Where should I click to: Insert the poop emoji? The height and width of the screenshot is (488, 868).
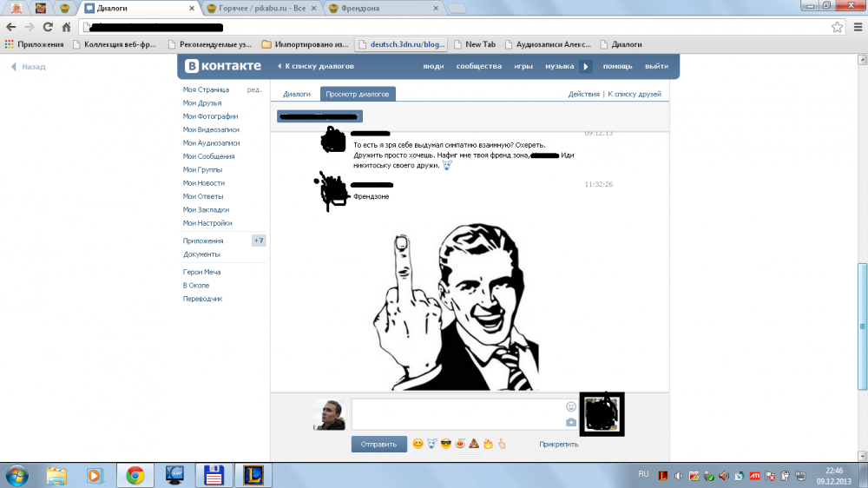[x=474, y=445]
